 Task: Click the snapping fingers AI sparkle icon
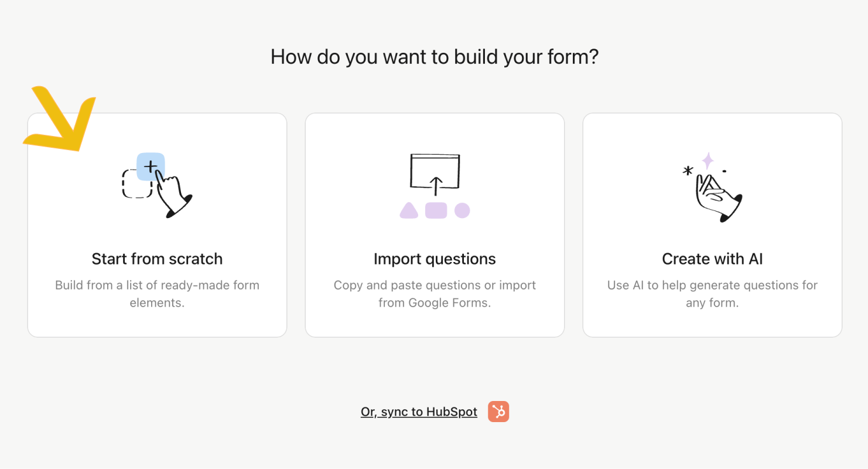(x=712, y=187)
